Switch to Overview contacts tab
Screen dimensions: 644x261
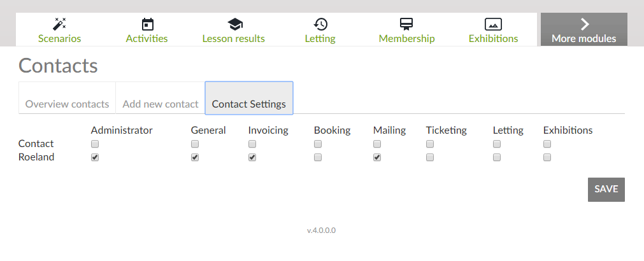tap(67, 104)
